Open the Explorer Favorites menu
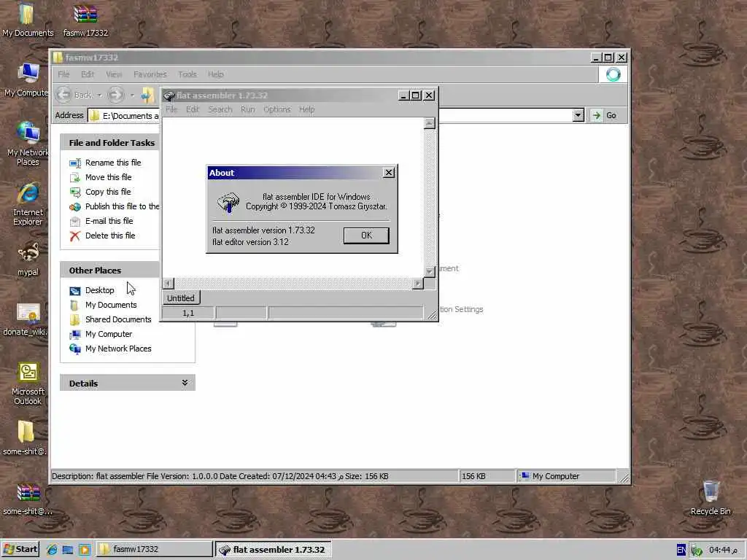Viewport: 747px width, 560px height. 150,74
